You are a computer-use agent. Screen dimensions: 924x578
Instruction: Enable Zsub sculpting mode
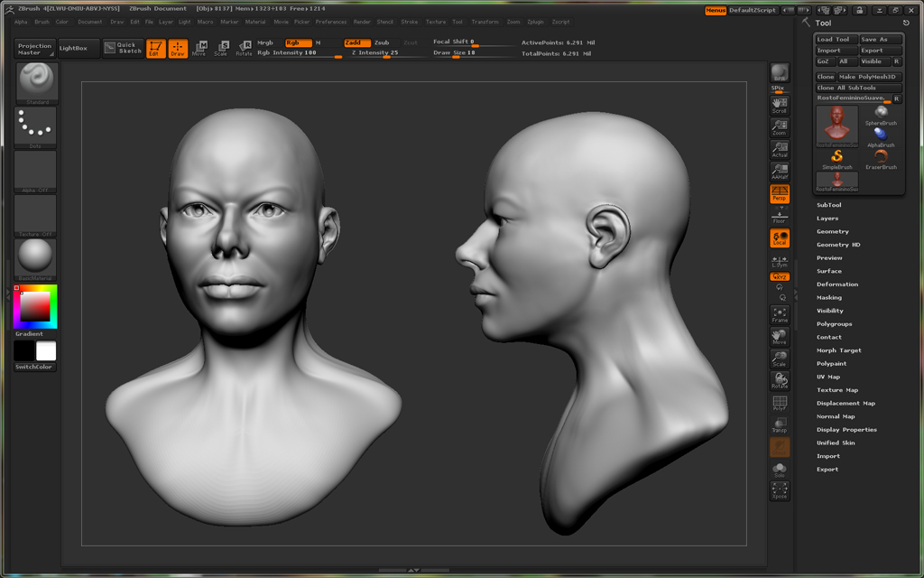(382, 42)
